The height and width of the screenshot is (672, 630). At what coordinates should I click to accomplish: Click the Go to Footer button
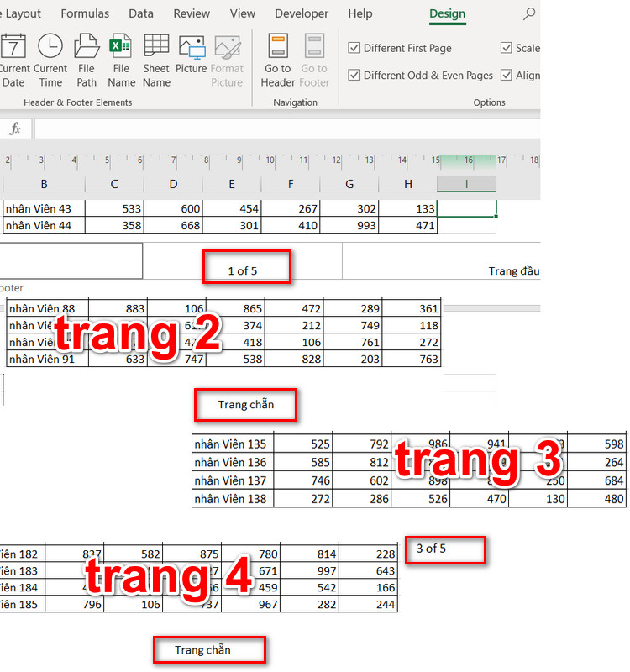[314, 60]
